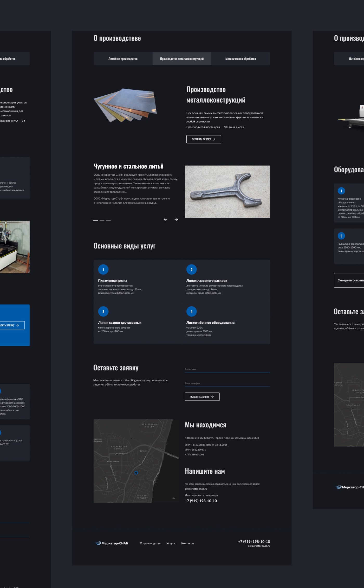Submit form with ОСТАВИТЬ ЗАЯВКУ below phone field
The width and height of the screenshot is (364, 588).
pos(202,397)
